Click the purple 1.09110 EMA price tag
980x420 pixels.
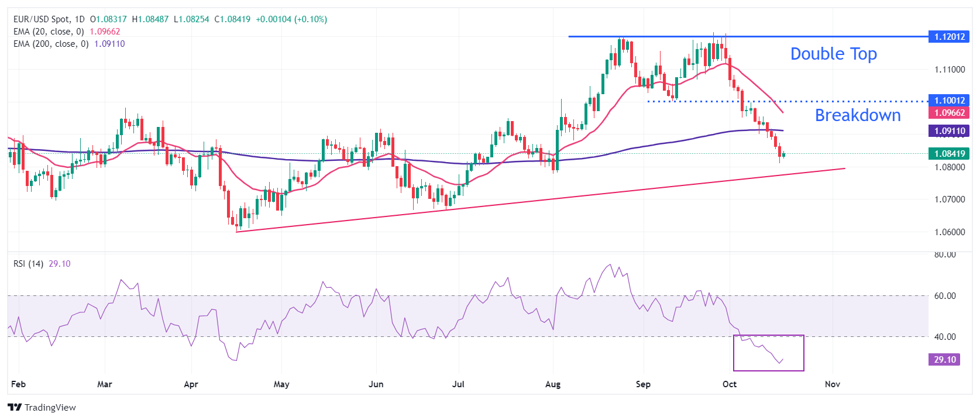(948, 131)
